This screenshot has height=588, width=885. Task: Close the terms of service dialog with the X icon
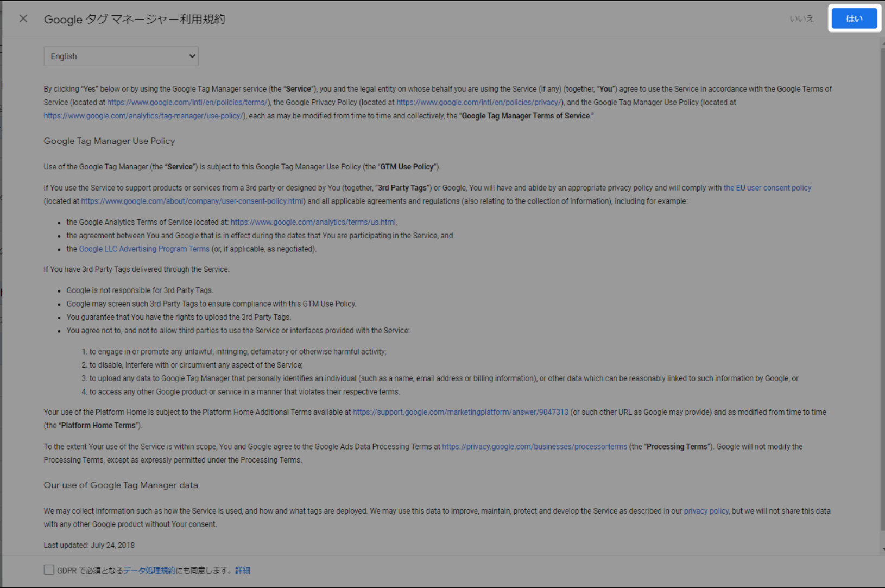pyautogui.click(x=23, y=18)
